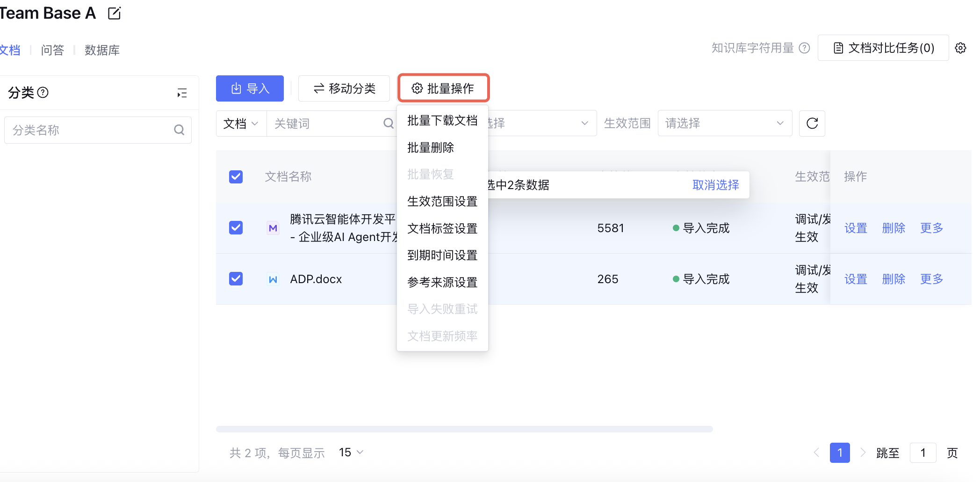Switch to the 文档 tab

click(10, 50)
